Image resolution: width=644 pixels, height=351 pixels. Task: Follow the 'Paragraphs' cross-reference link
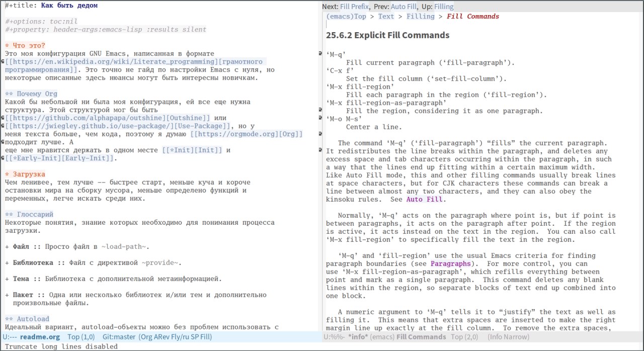pos(451,264)
